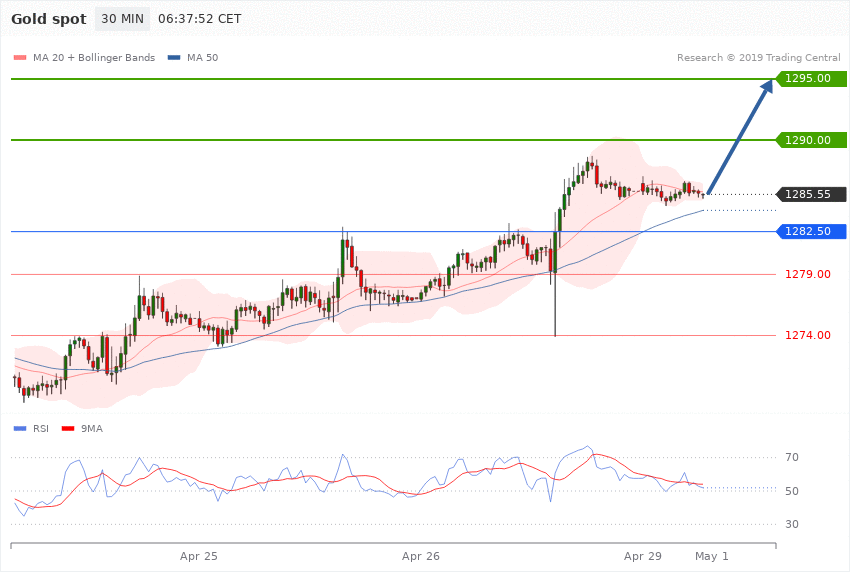
Task: Click the 1282.50 blue pivot price tag
Action: click(x=812, y=231)
